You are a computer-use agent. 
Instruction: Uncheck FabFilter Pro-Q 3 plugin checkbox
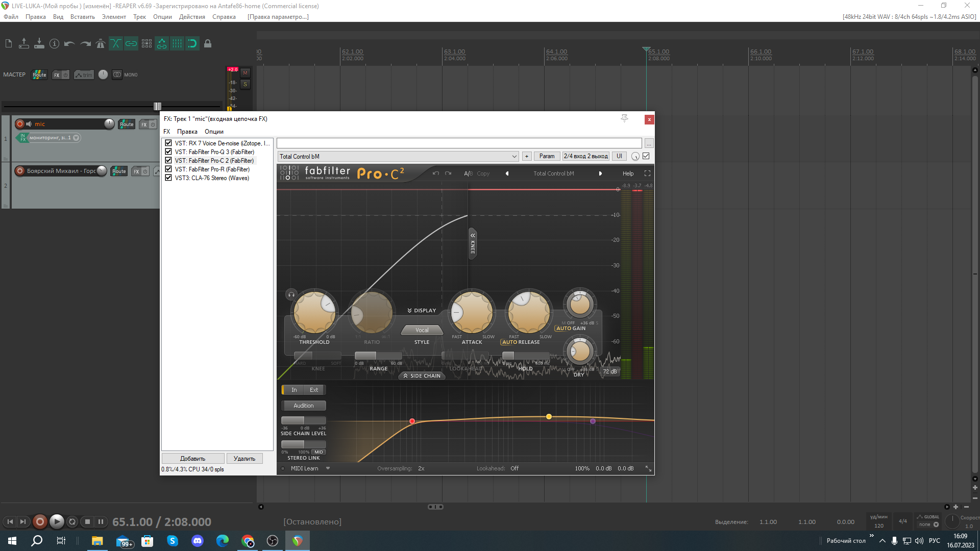click(168, 152)
